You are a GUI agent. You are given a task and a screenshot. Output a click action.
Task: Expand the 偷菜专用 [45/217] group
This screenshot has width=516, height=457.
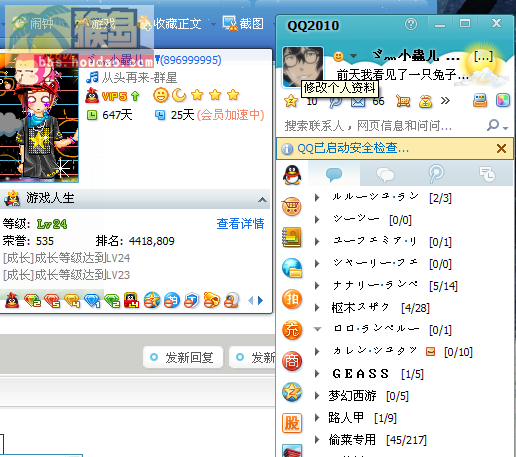click(x=317, y=440)
